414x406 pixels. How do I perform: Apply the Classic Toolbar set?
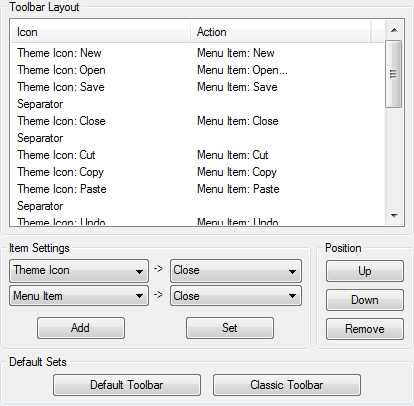(x=287, y=385)
